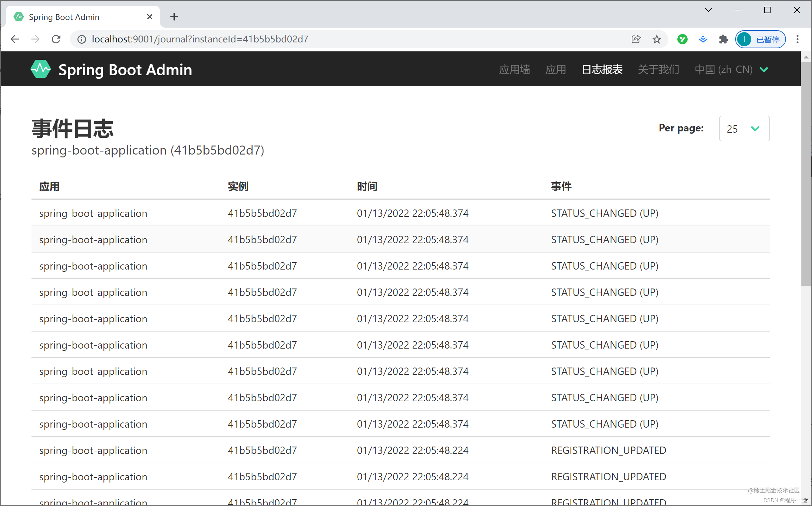The image size is (812, 506).
Task: Navigate forward with the forward arrow
Action: 35,39
